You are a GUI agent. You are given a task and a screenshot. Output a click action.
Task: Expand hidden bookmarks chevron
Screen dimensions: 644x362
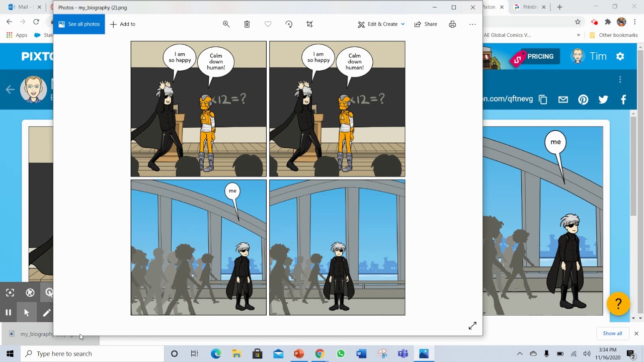tap(578, 35)
